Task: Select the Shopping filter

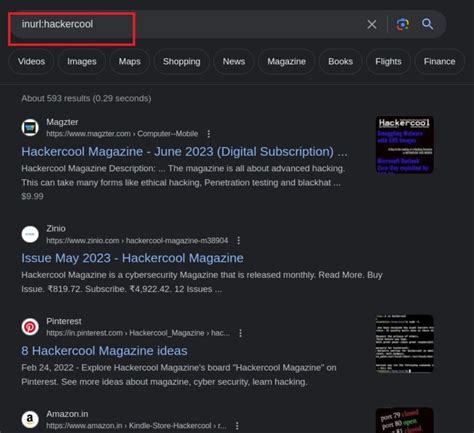Action: (182, 61)
